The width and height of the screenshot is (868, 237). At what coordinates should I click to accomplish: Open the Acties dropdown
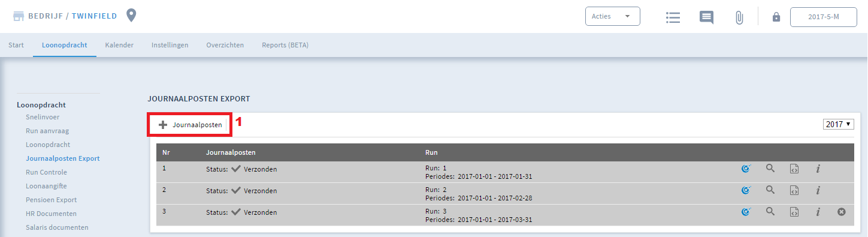pyautogui.click(x=613, y=16)
